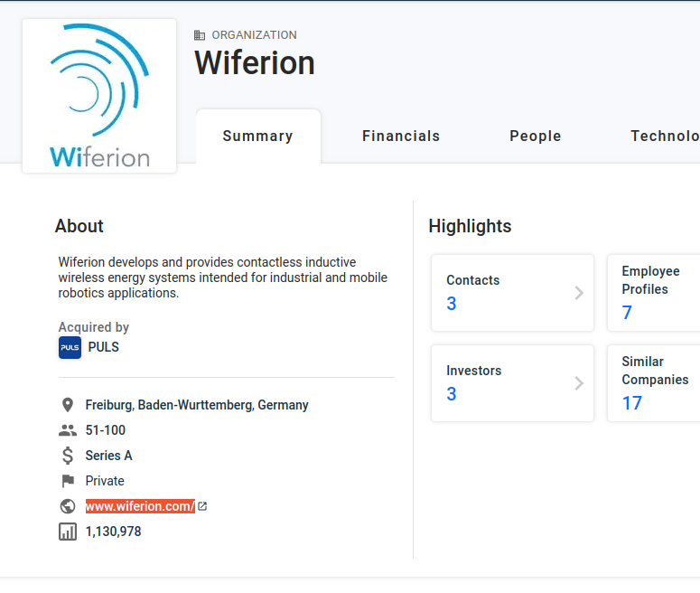This screenshot has height=593, width=700.
Task: Open the Employee Profiles card
Action: [654, 293]
